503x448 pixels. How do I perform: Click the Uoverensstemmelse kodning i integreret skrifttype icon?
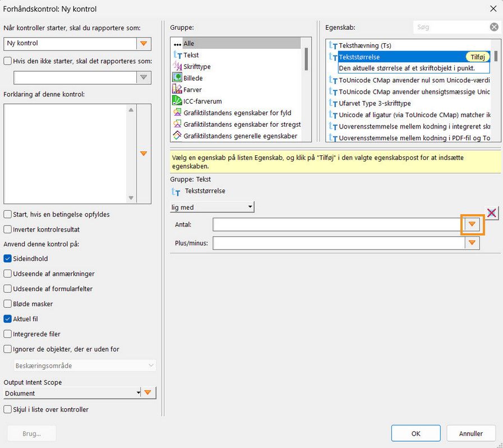333,126
